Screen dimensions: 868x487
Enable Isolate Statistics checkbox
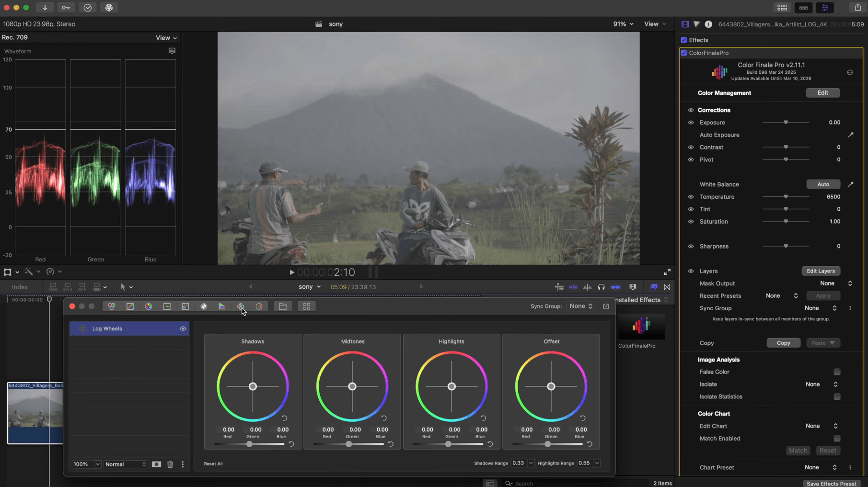click(837, 397)
